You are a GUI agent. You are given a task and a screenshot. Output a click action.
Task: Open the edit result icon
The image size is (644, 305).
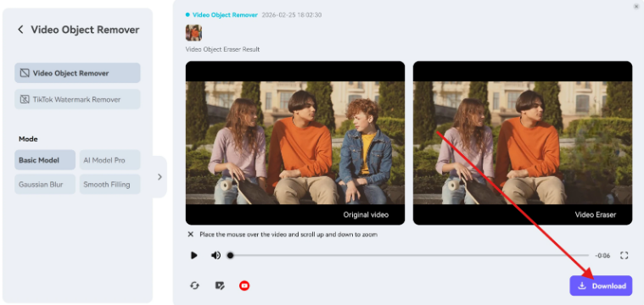point(220,286)
